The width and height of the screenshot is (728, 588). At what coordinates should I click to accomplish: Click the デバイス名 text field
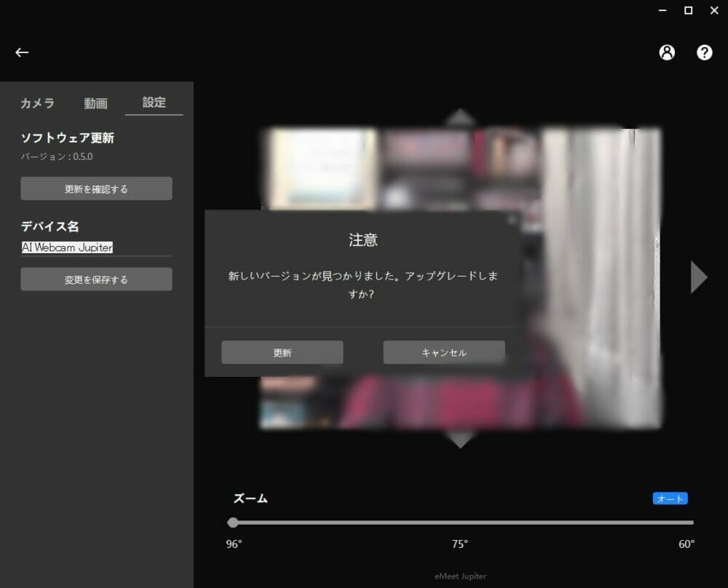click(96, 247)
